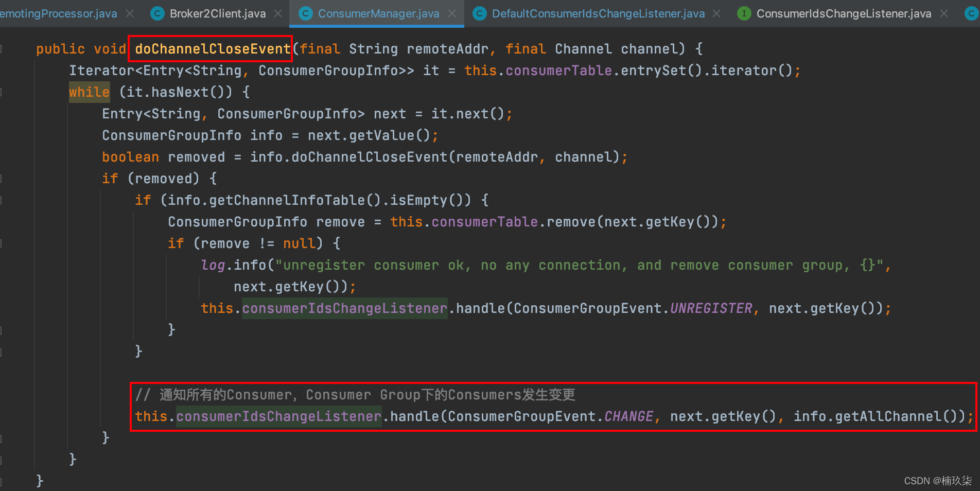Close the partially visible emotingProcessor.java tab
Image resolution: width=980 pixels, height=491 pixels.
[130, 13]
